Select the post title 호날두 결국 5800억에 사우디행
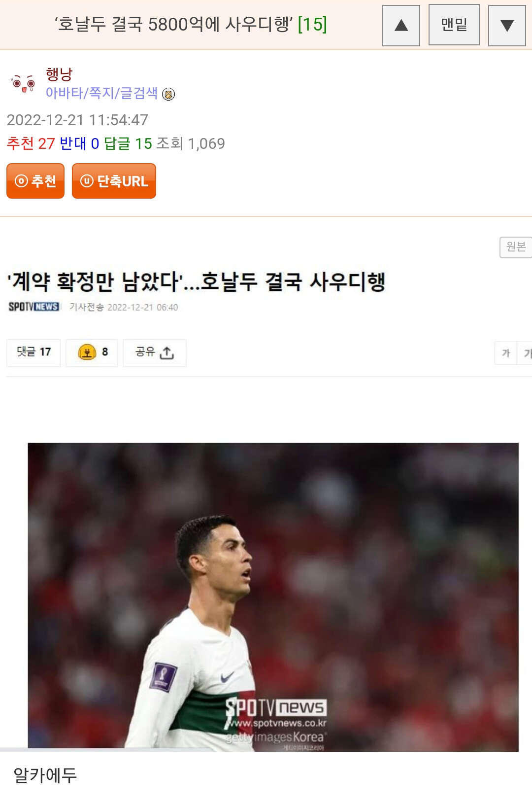This screenshot has height=806, width=532. pos(173,24)
